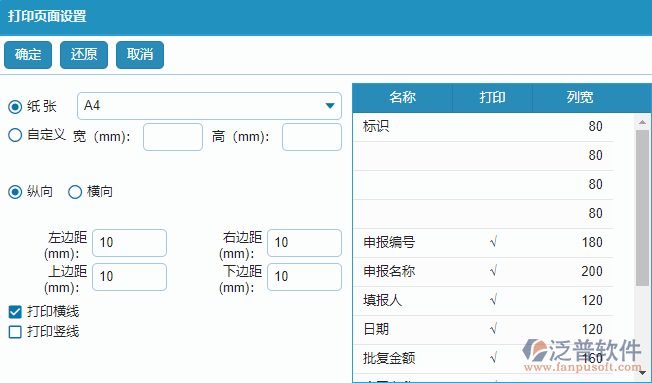Choose 纵向 portrait orientation
This screenshot has height=383, width=652.
(15, 192)
